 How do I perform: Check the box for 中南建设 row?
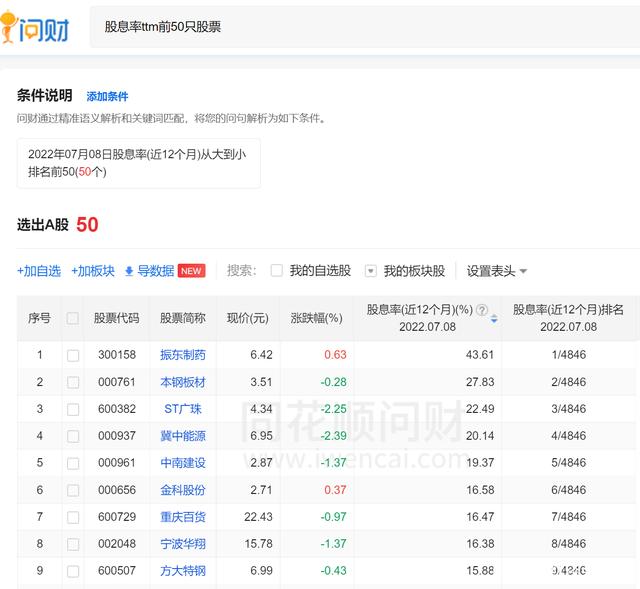[x=73, y=464]
